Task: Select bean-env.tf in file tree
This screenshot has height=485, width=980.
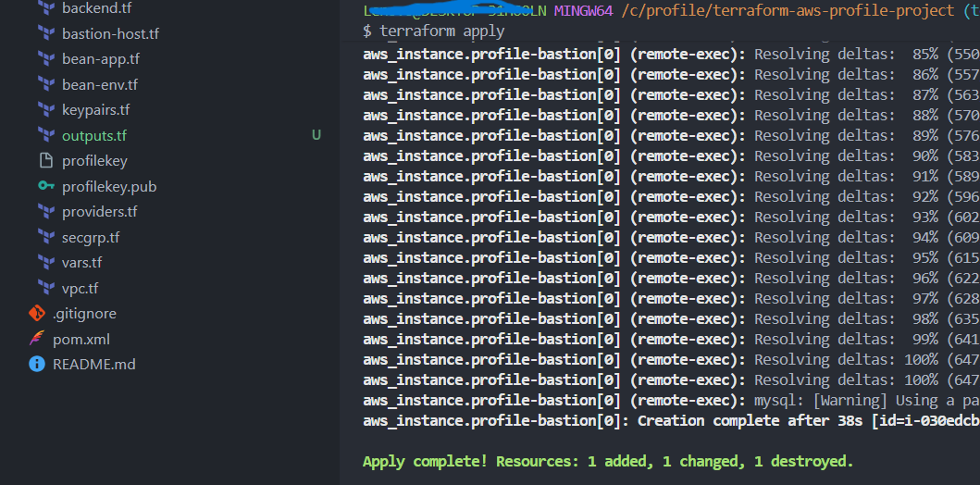Action: 100,84
